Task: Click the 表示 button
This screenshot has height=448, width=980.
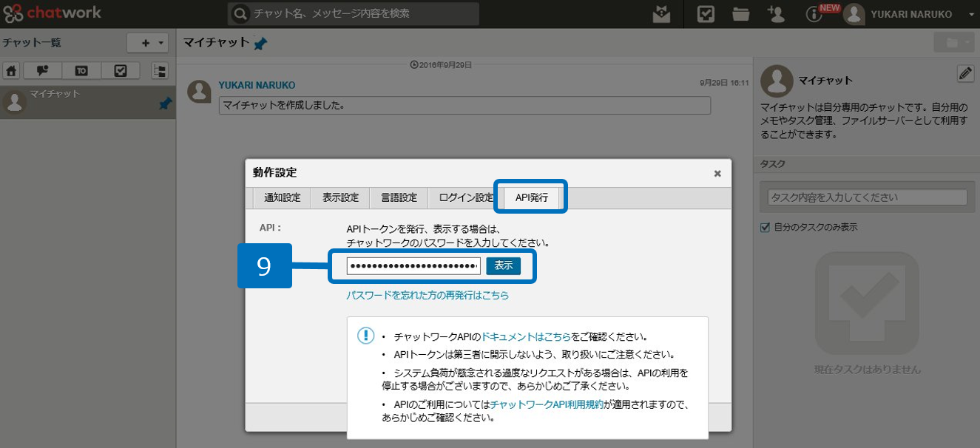Action: [504, 265]
